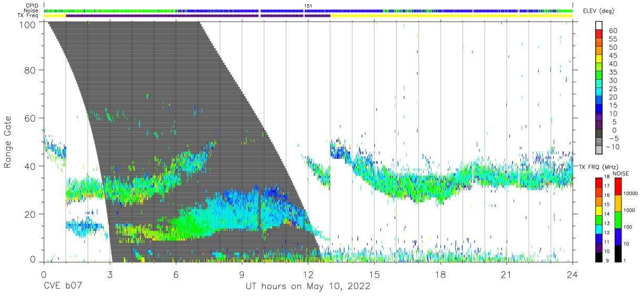The height and width of the screenshot is (297, 644).
Task: Click the -5 label on ELEV legend
Action: coord(613,138)
